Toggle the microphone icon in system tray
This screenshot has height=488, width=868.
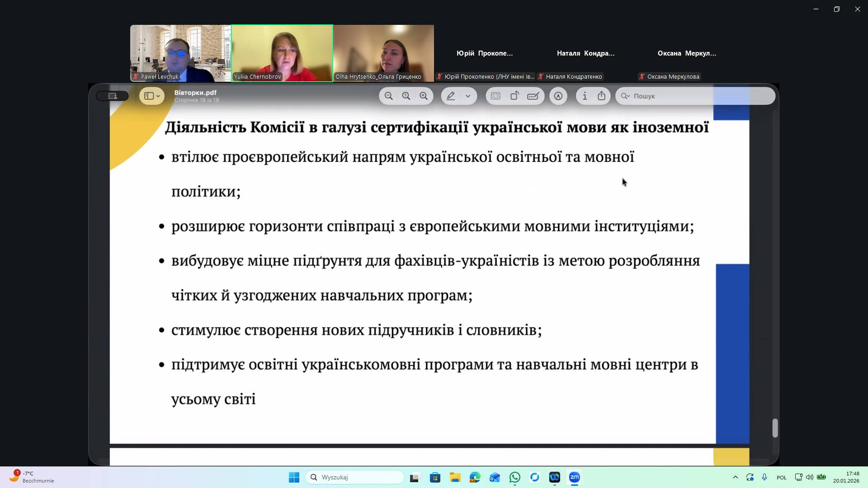tap(764, 477)
